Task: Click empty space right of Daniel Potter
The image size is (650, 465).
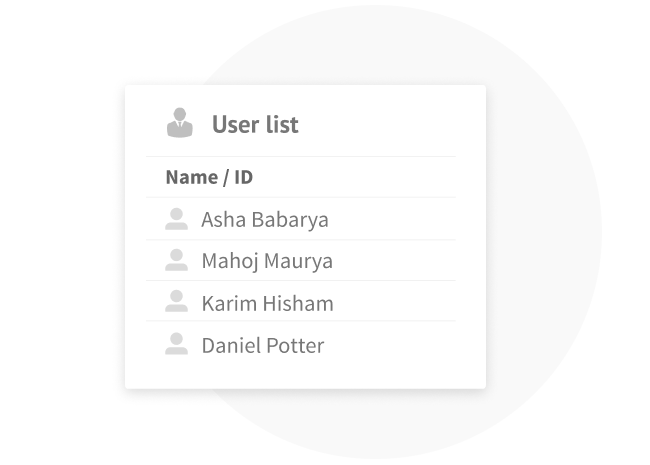Action: tap(400, 346)
